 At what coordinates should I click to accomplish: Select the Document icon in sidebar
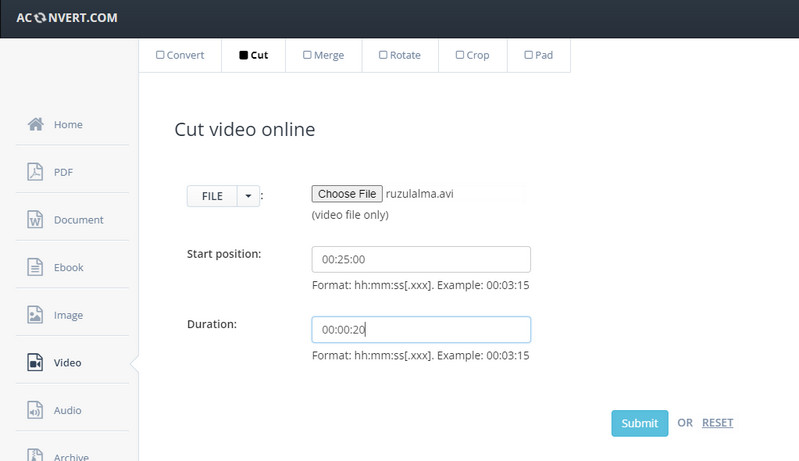pyautogui.click(x=35, y=220)
